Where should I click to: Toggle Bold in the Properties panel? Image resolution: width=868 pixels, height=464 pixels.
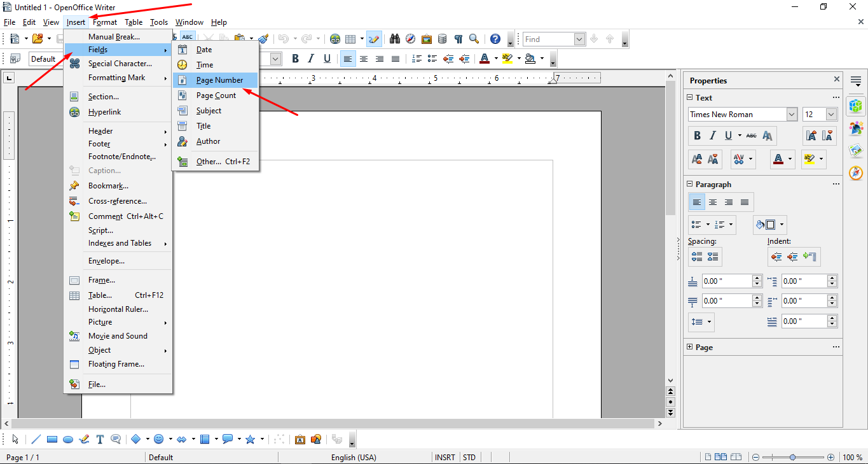point(696,135)
